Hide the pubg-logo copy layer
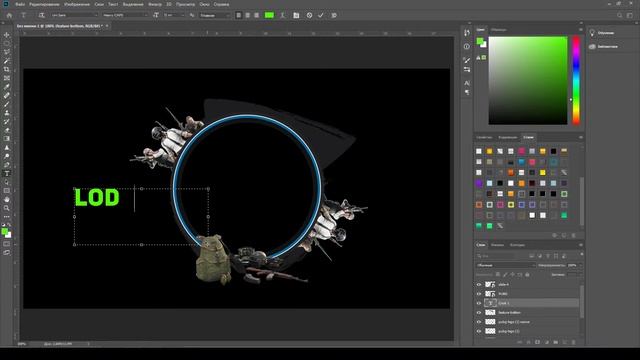640x360 pixels. click(479, 322)
